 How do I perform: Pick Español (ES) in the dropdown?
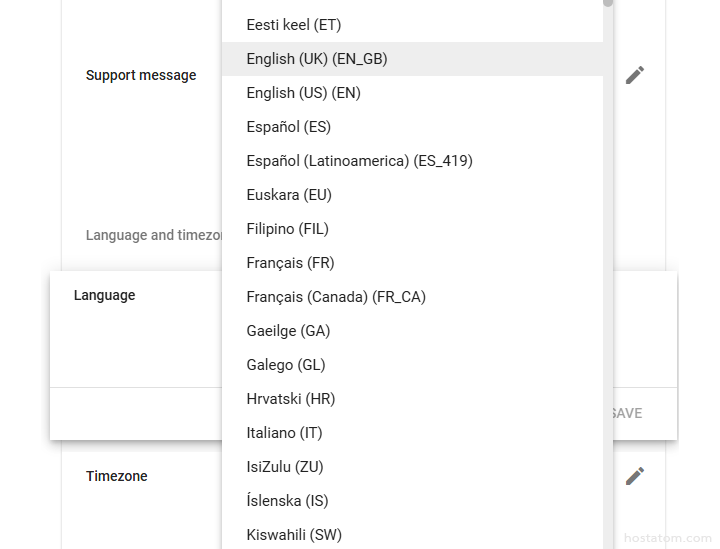[289, 127]
